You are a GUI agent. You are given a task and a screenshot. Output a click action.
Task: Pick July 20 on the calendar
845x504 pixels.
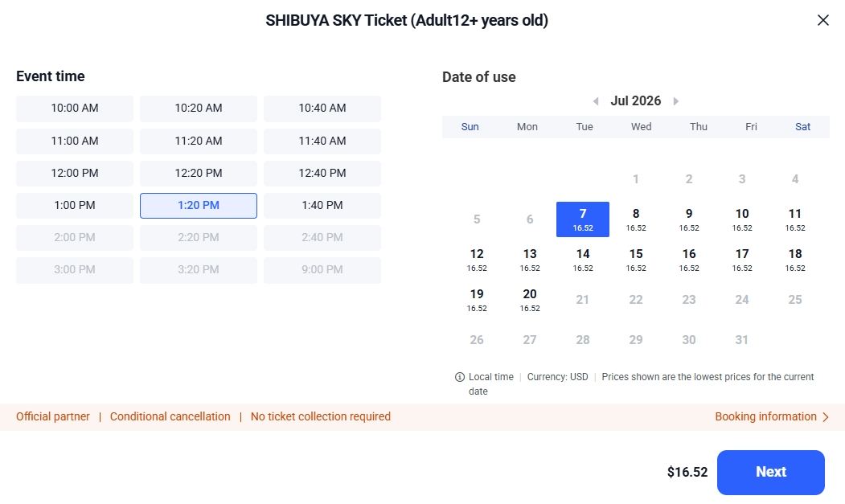coord(530,301)
